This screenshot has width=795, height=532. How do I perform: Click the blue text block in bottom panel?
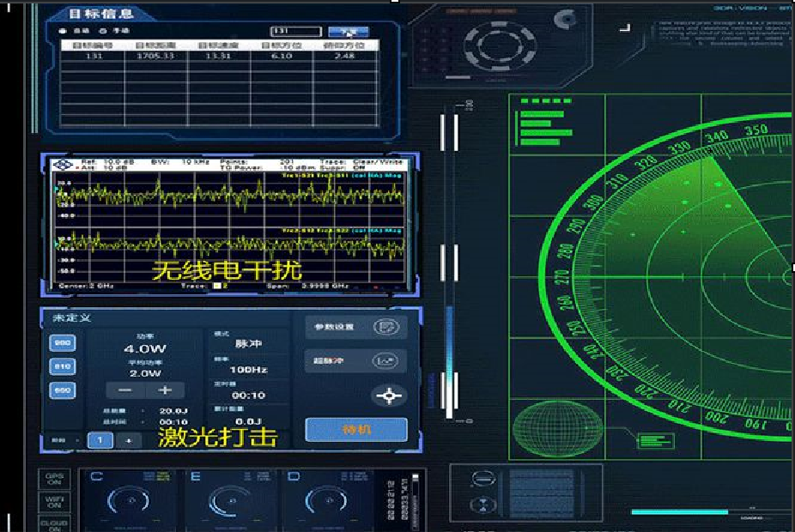coord(542,494)
